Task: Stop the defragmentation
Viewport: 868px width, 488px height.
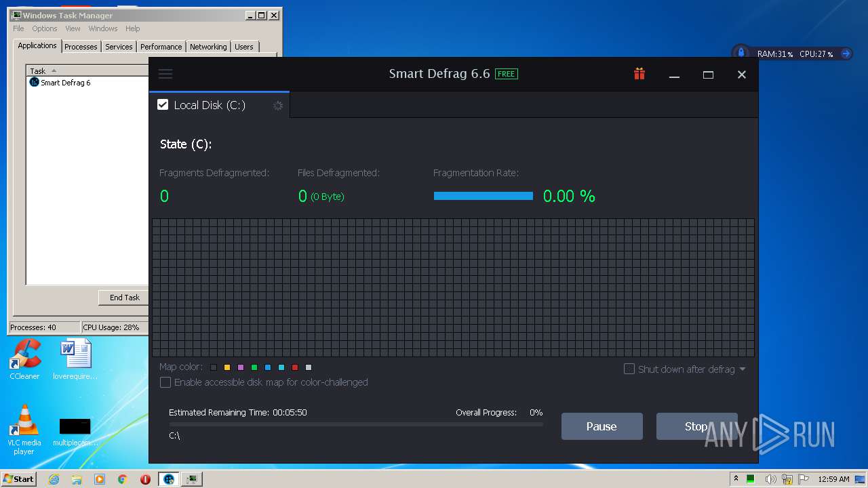Action: point(696,426)
